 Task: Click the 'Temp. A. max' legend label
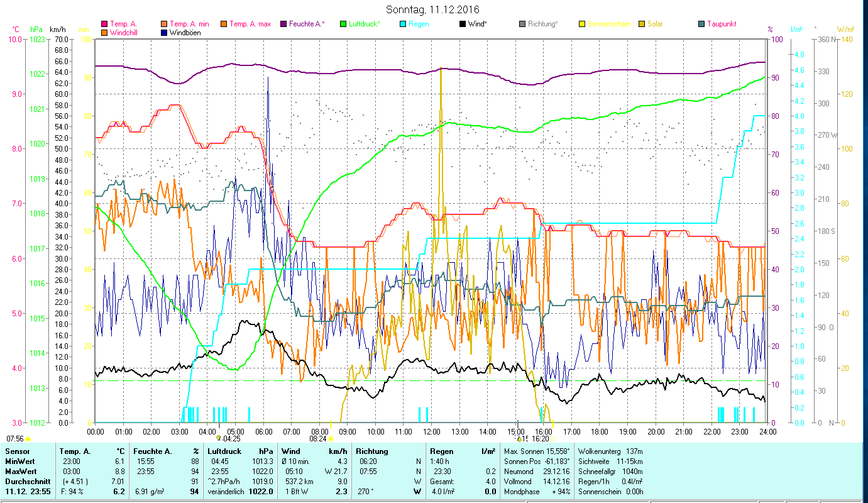(250, 25)
